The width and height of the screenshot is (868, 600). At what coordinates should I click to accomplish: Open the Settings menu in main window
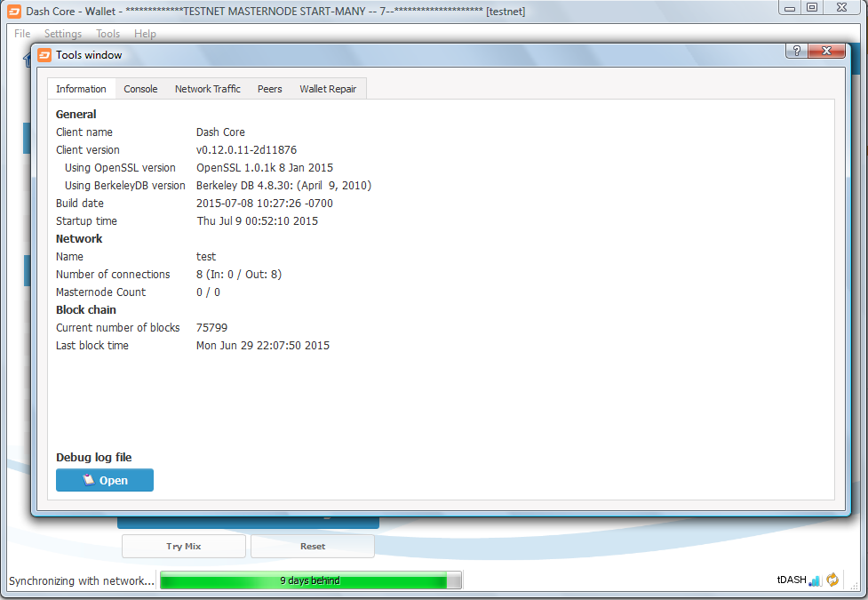point(62,34)
